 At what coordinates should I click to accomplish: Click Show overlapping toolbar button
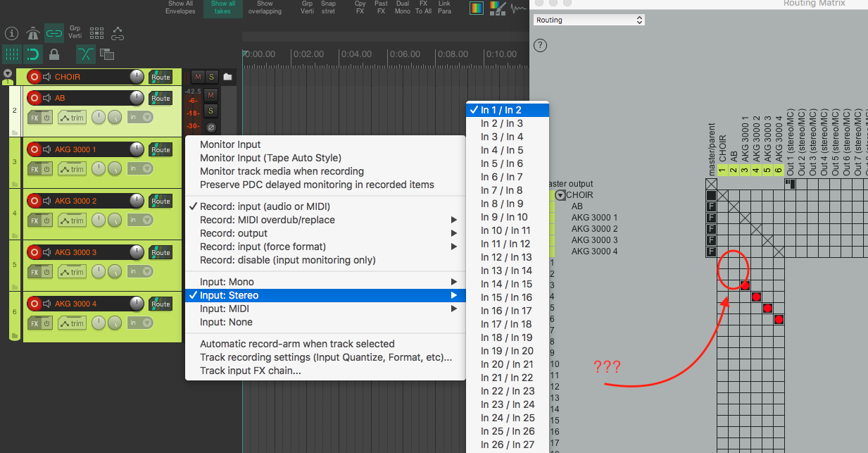pos(265,8)
